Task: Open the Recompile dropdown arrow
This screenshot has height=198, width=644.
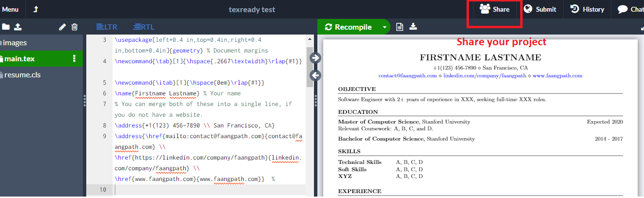Action: pyautogui.click(x=385, y=27)
